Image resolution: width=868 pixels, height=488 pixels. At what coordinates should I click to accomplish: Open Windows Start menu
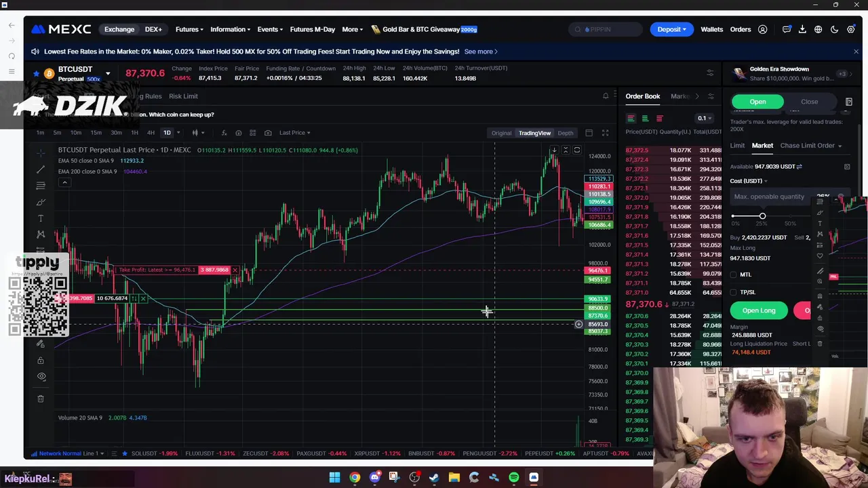(x=335, y=478)
